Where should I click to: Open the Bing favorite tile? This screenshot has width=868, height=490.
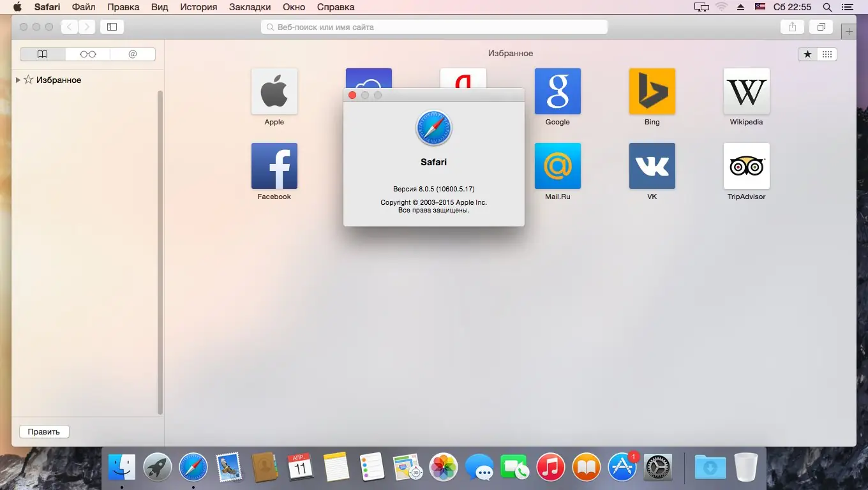tap(652, 91)
